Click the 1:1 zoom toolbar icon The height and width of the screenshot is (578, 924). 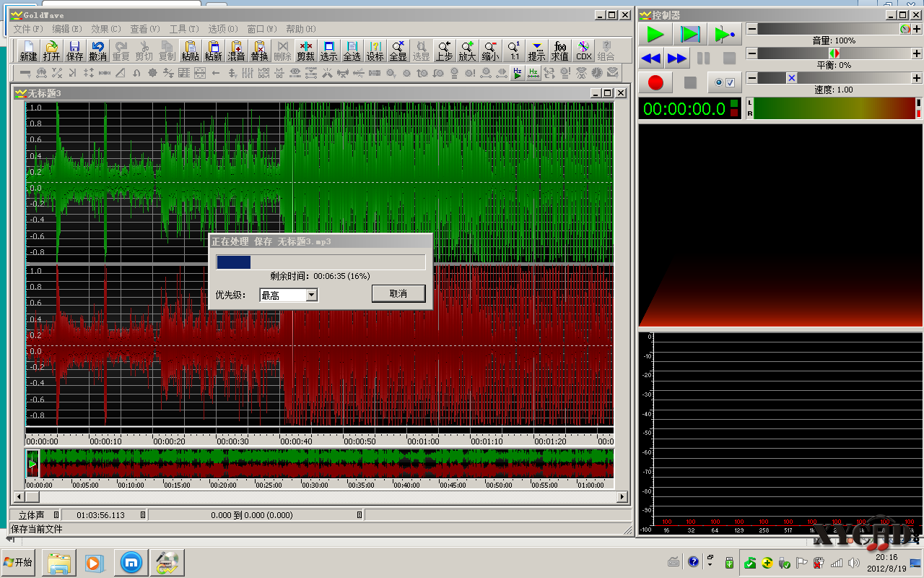click(x=514, y=51)
